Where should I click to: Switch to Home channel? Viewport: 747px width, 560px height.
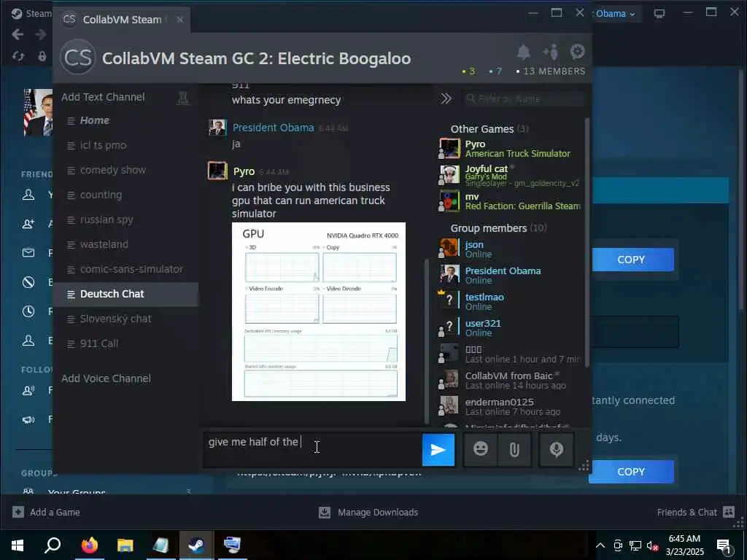[x=125, y=120]
